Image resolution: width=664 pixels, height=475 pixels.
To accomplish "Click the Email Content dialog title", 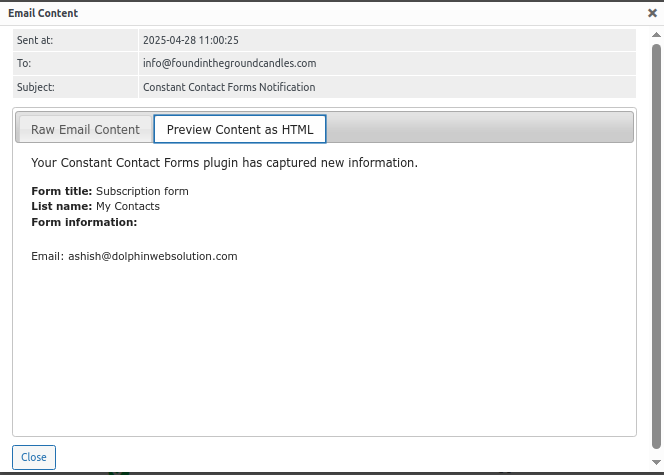I will click(x=43, y=13).
